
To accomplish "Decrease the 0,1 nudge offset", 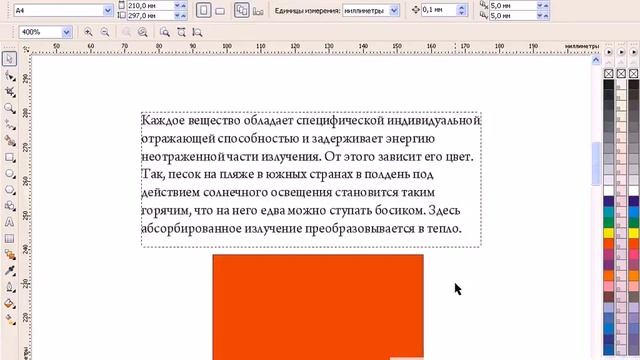I will click(462, 13).
